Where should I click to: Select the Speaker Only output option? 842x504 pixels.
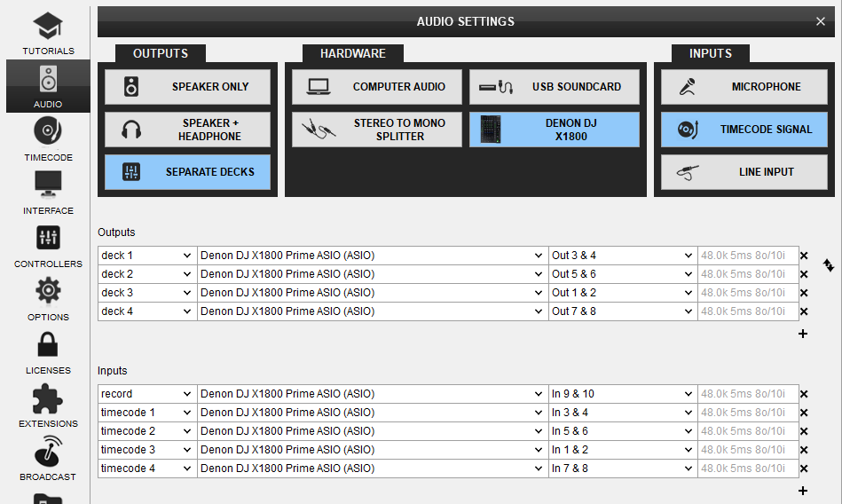(187, 87)
